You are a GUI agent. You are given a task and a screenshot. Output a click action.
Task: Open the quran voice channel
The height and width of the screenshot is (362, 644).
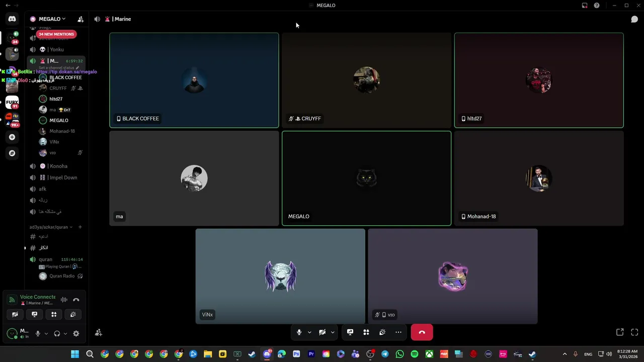click(x=56, y=259)
